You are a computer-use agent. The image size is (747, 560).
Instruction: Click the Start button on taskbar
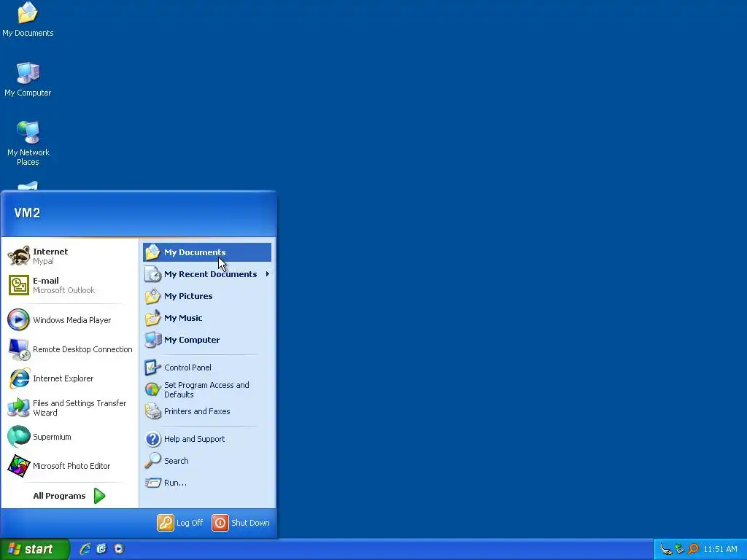tap(35, 549)
